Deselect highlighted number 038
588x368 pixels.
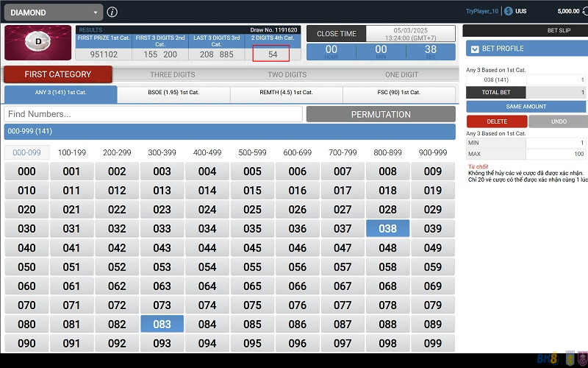(387, 229)
